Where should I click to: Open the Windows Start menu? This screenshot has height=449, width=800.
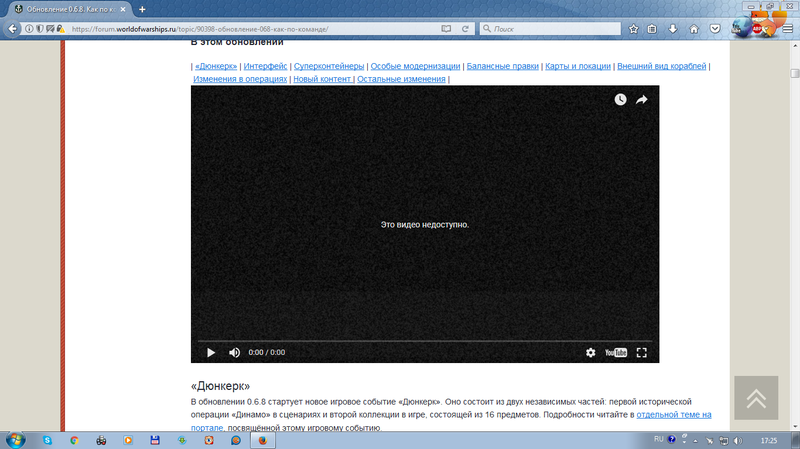[x=15, y=440]
